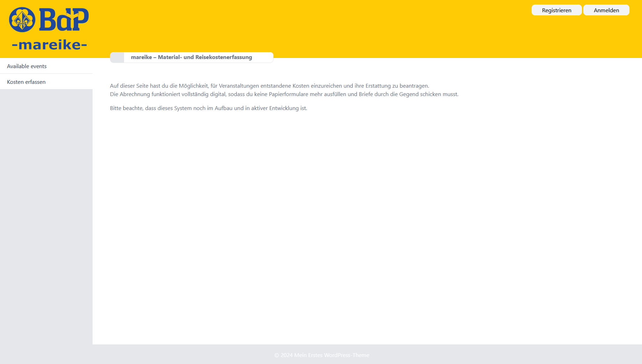Viewport: 642px width, 364px height.
Task: Click the blue BdP lettering in logo
Action: pyautogui.click(x=64, y=20)
